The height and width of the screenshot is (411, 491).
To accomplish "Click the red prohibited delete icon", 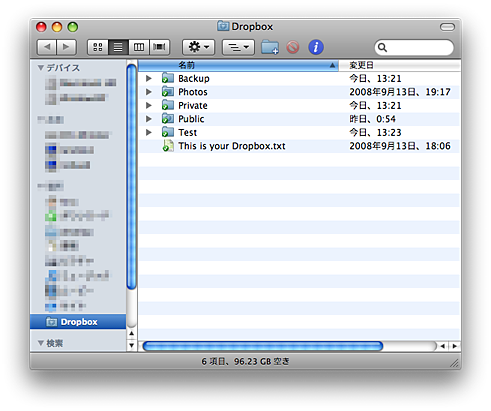I will pos(293,47).
